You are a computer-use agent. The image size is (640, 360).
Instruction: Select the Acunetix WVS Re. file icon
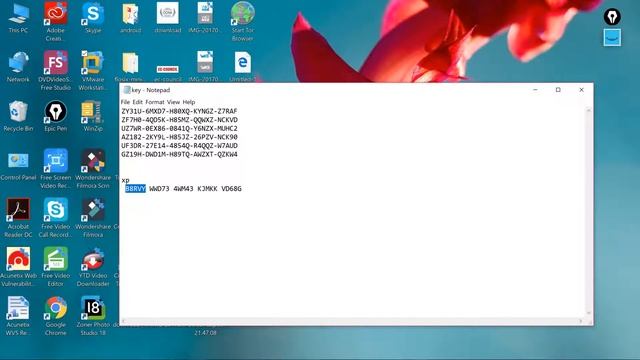point(18,316)
